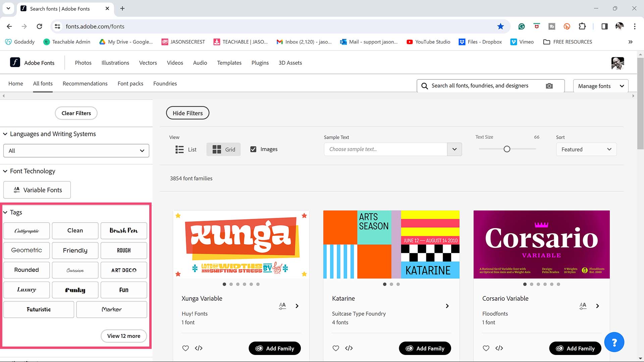Open web project code icon for Corsario Variable
The height and width of the screenshot is (362, 644).
[499, 348]
